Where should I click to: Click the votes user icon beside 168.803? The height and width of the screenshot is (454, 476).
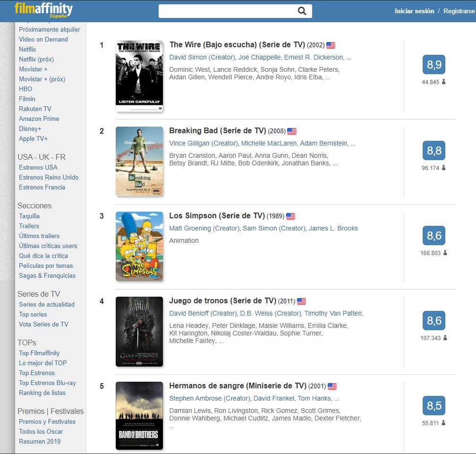[x=445, y=253]
